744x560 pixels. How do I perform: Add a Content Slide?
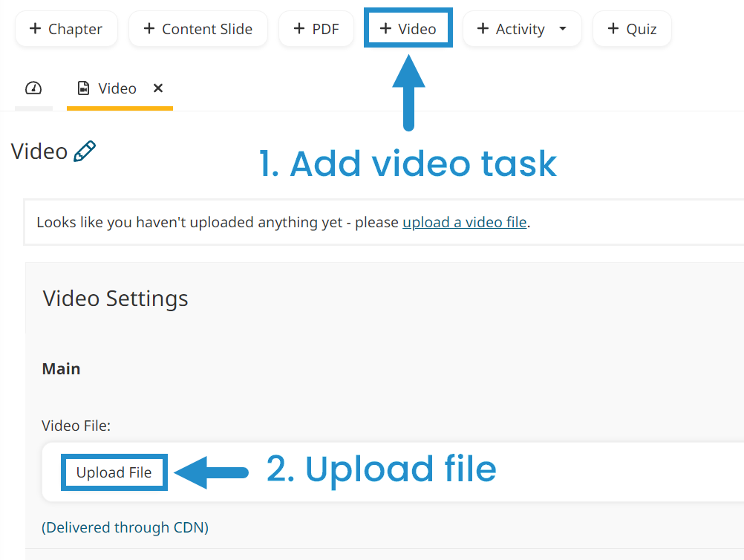pyautogui.click(x=198, y=28)
